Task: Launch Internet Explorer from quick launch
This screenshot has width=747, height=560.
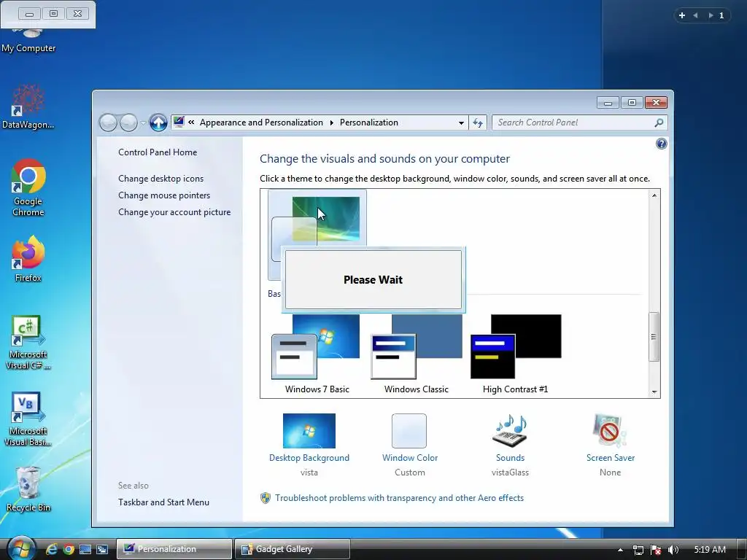Action: [52, 550]
